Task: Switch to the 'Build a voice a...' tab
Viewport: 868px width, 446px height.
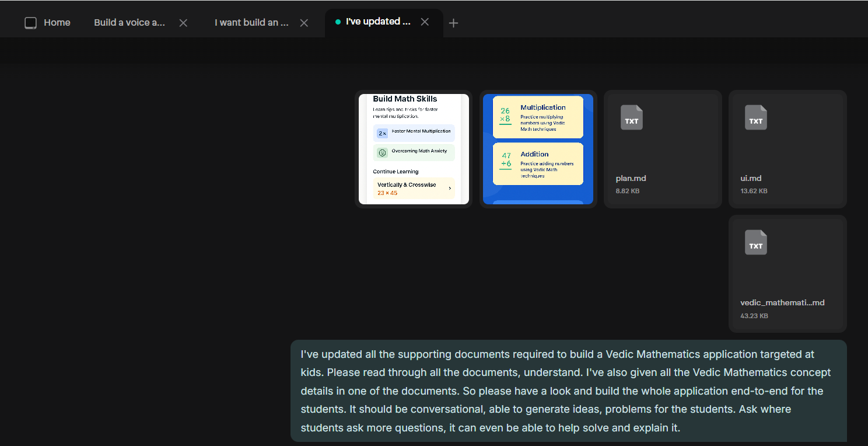Action: [x=129, y=22]
